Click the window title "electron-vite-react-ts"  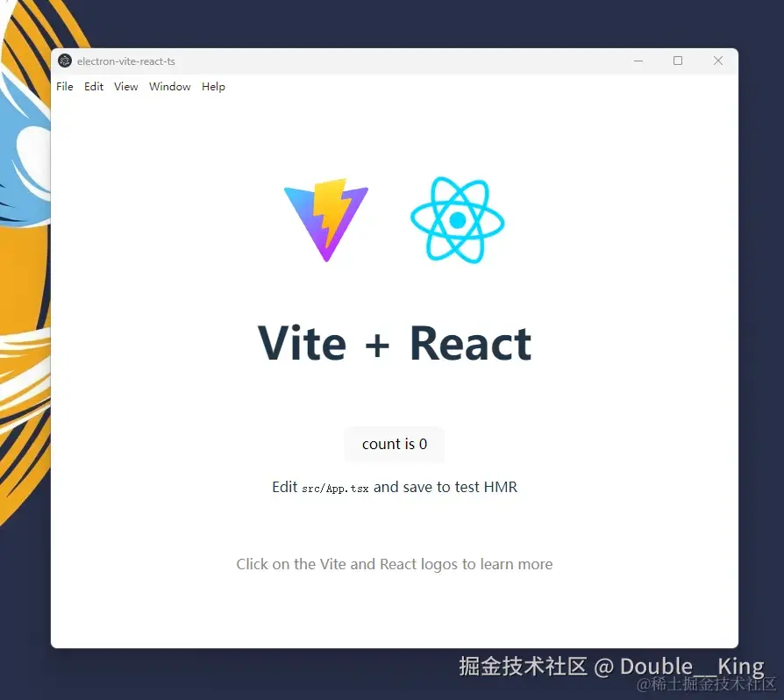(x=126, y=61)
